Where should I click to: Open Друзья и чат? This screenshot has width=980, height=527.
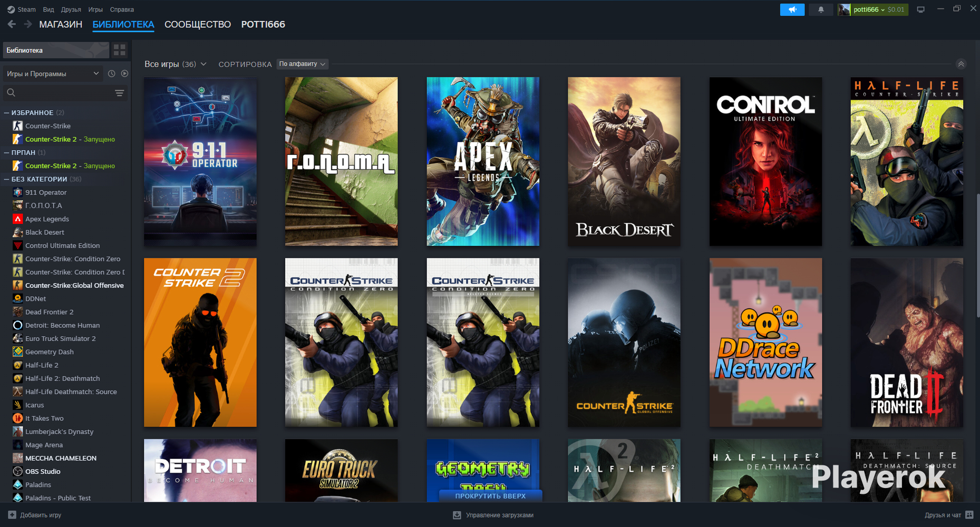pos(943,515)
